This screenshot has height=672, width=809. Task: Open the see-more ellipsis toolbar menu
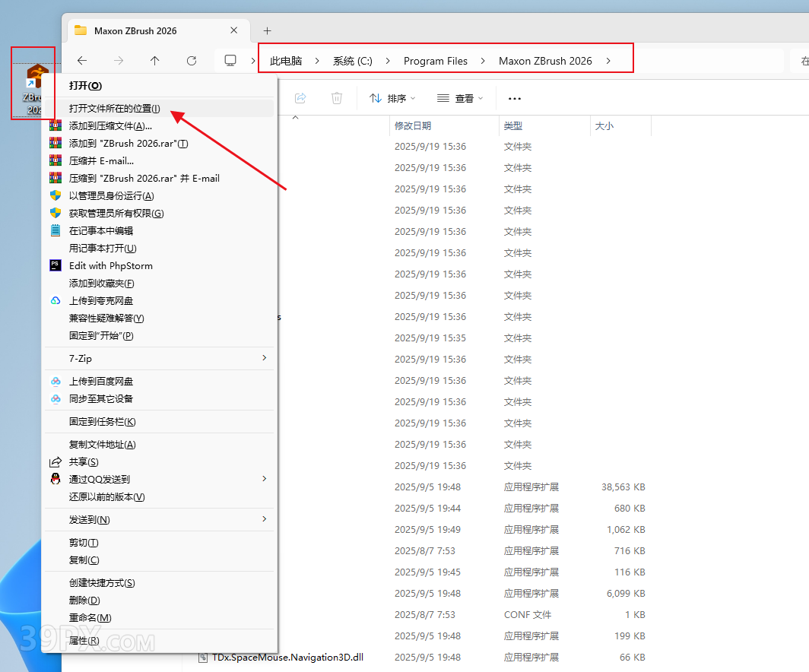click(x=515, y=98)
